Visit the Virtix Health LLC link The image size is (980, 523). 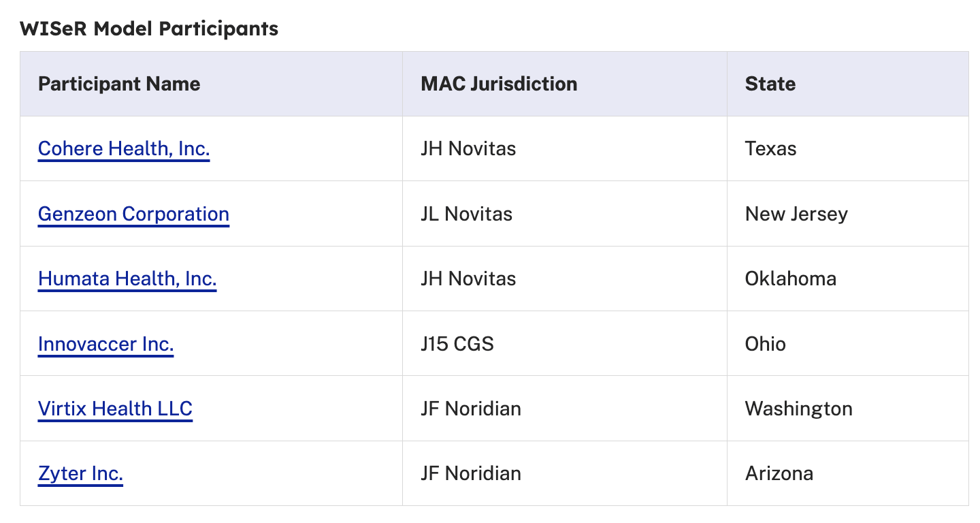[115, 409]
